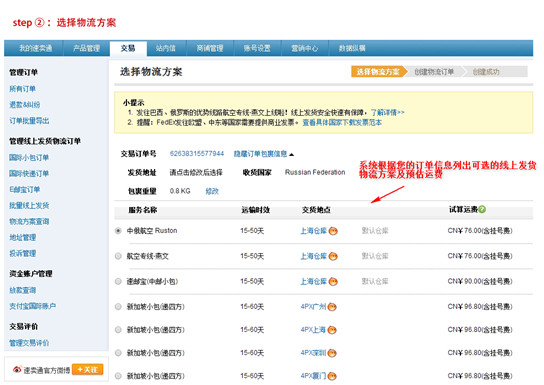Open 营销中心 tab
Screen dimensions: 544x385
pos(305,48)
